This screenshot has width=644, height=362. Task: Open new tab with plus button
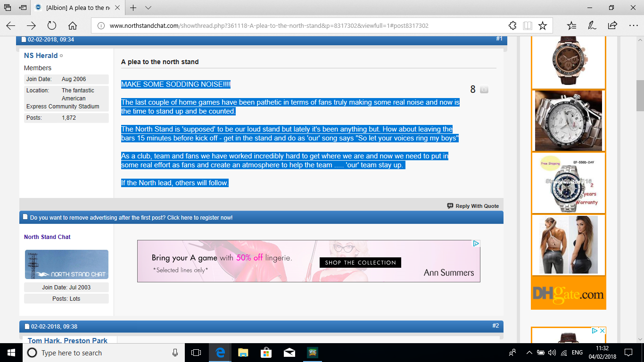(x=133, y=8)
